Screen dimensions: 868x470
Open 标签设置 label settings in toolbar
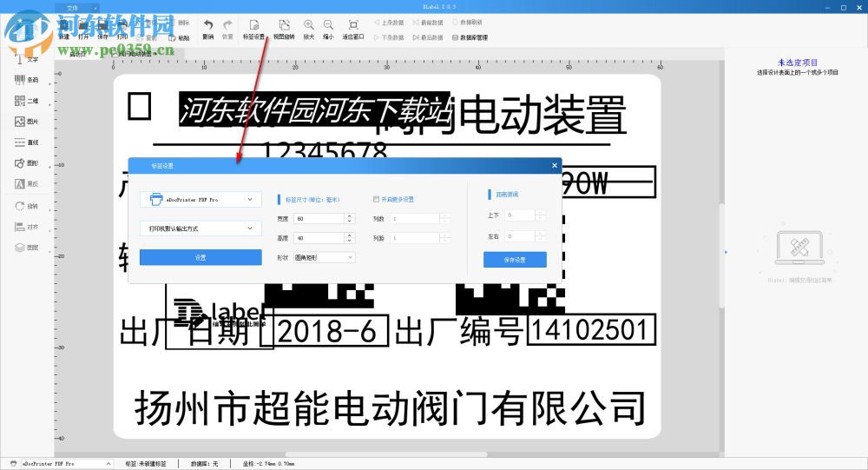(254, 30)
